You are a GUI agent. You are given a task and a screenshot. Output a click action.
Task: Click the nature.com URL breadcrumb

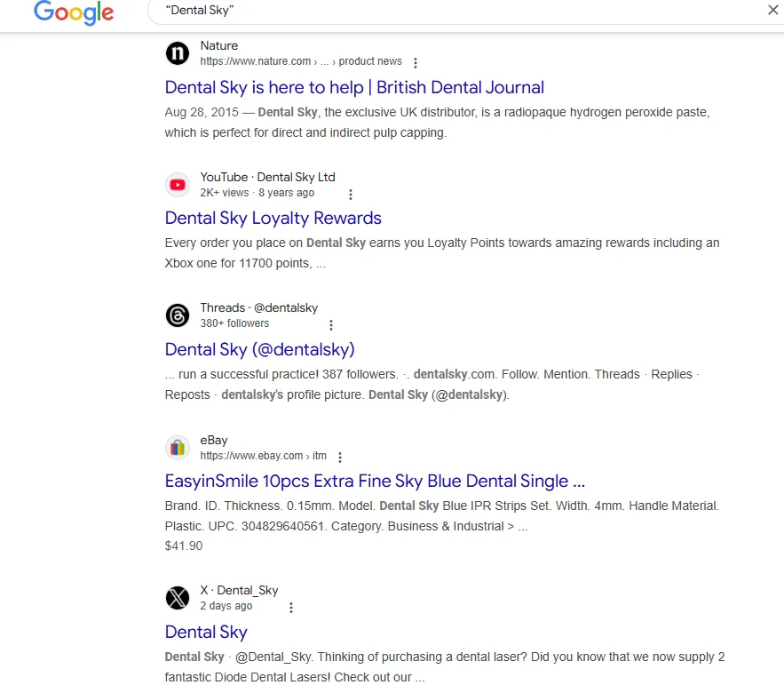[x=301, y=61]
